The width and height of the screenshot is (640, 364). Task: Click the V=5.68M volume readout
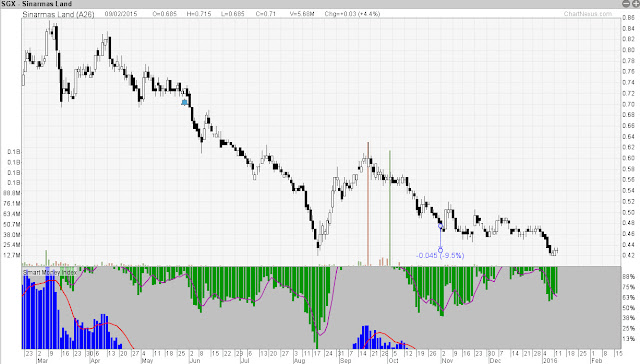(302, 14)
